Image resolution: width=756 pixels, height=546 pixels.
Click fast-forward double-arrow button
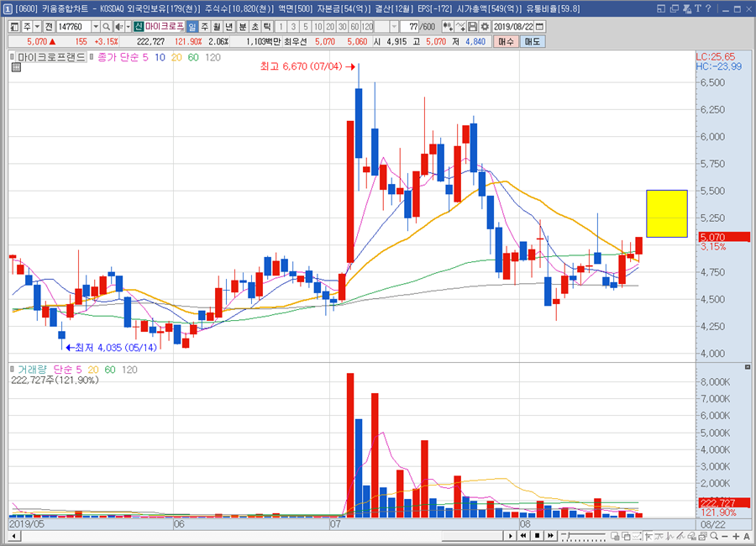550,536
